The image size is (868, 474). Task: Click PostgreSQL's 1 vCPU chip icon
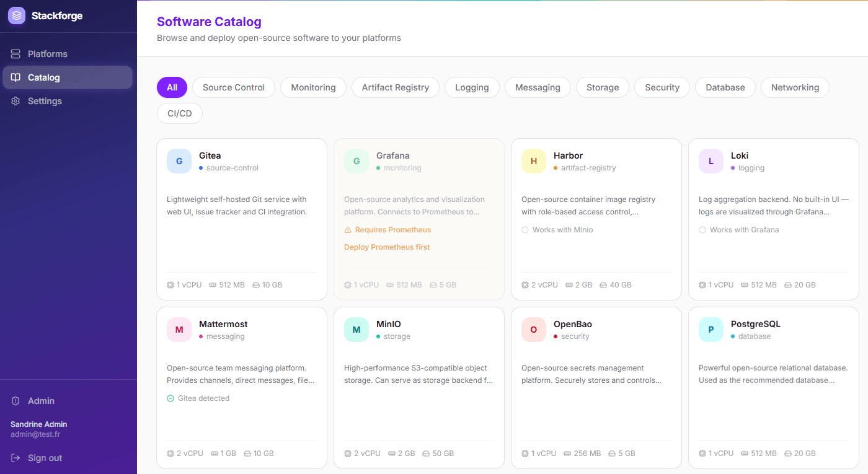702,454
